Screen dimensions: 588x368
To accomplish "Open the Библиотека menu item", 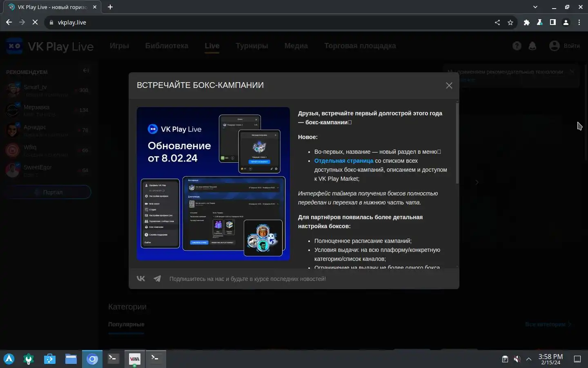I will [x=167, y=46].
